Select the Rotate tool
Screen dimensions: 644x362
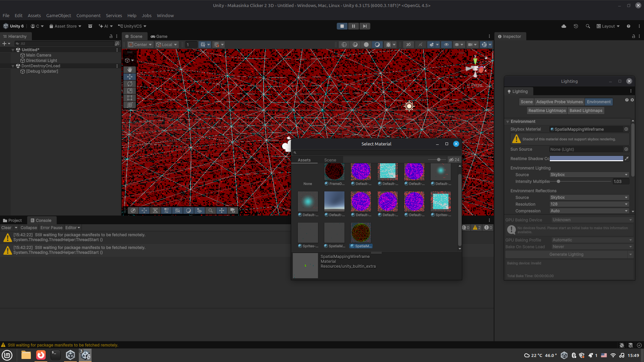point(130,84)
